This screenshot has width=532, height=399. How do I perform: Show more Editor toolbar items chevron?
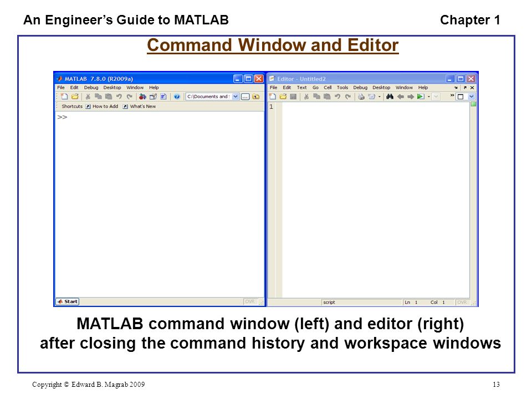[452, 96]
